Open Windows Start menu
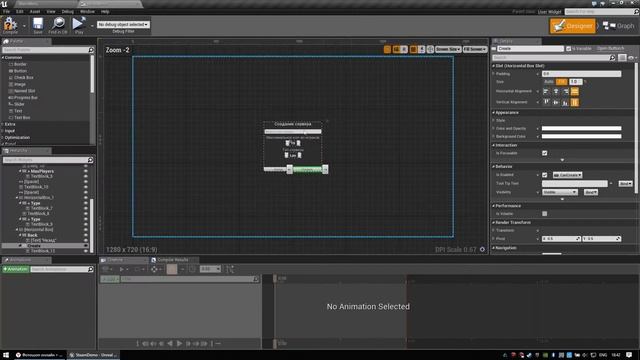This screenshot has height=360, width=640. 6,355
